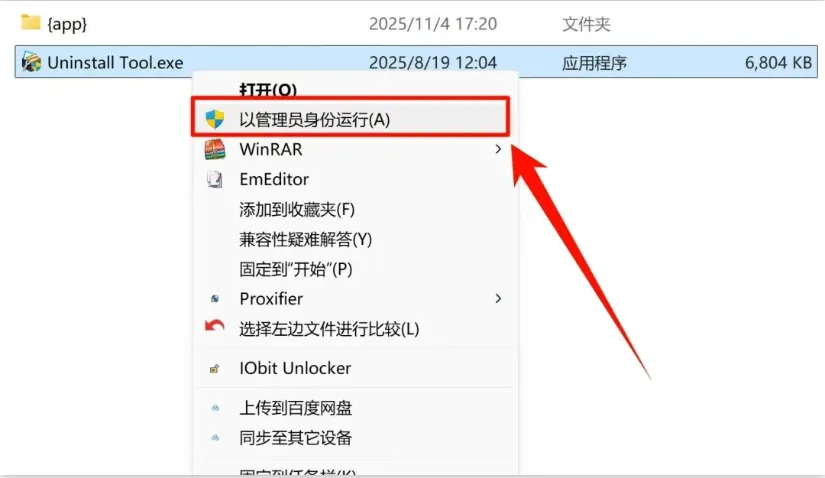The image size is (825, 478).
Task: Choose 添加到收藏夹(F) option
Action: click(297, 210)
